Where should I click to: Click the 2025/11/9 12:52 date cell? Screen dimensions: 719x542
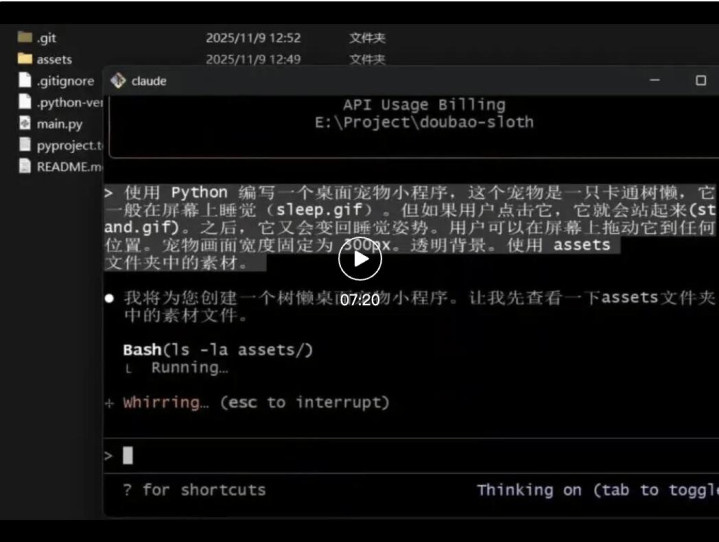pos(253,38)
